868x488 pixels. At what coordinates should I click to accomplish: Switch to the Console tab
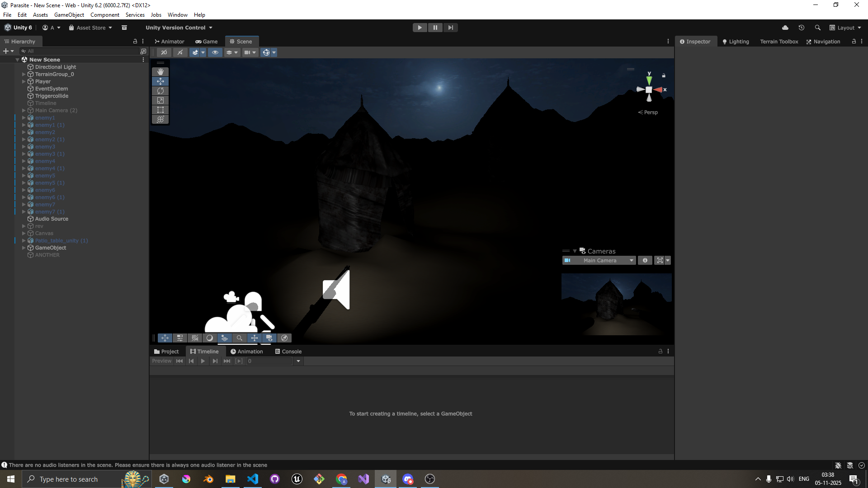[x=288, y=352]
